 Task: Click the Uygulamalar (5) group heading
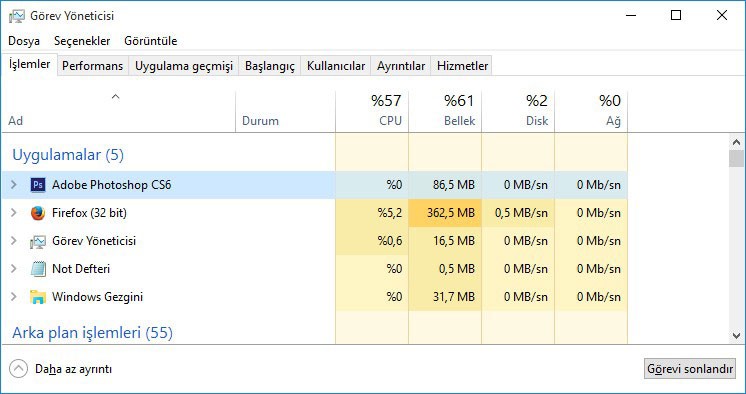tap(68, 155)
